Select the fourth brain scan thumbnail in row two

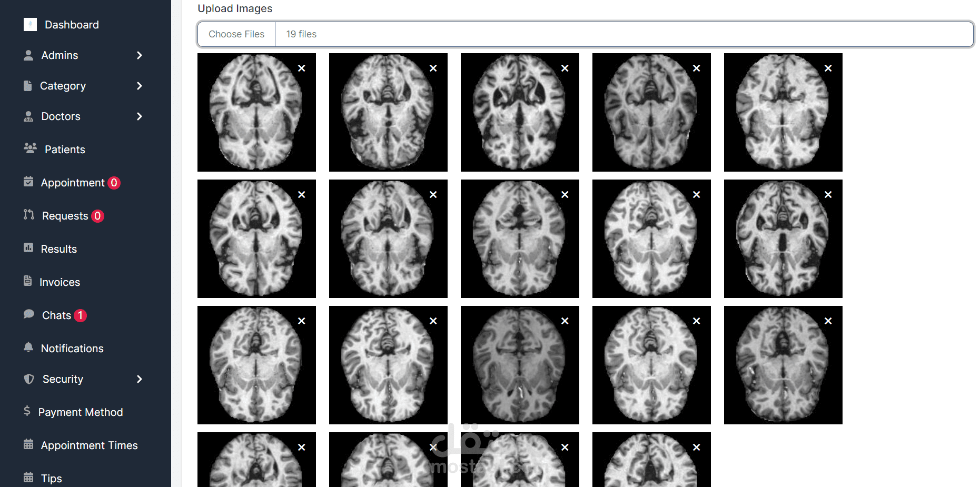click(x=651, y=238)
